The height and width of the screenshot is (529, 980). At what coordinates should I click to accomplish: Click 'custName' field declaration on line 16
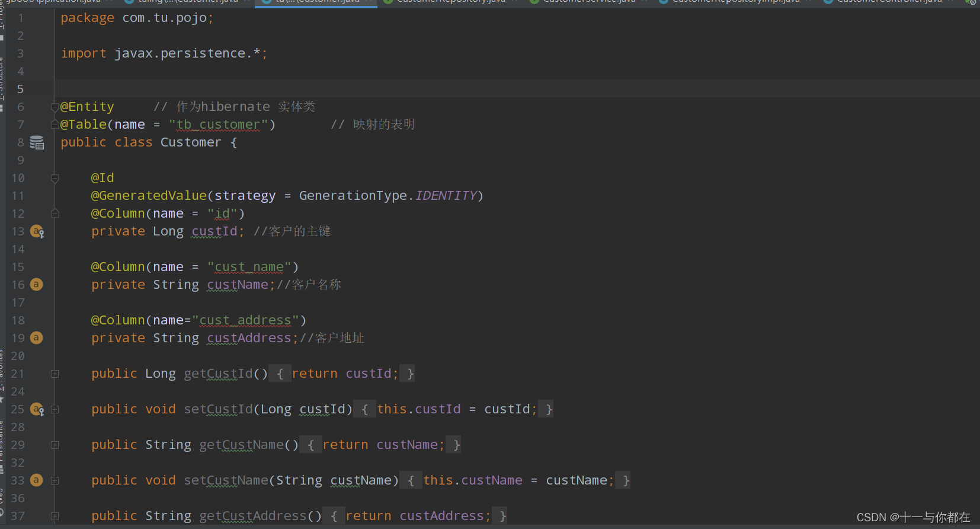(238, 285)
